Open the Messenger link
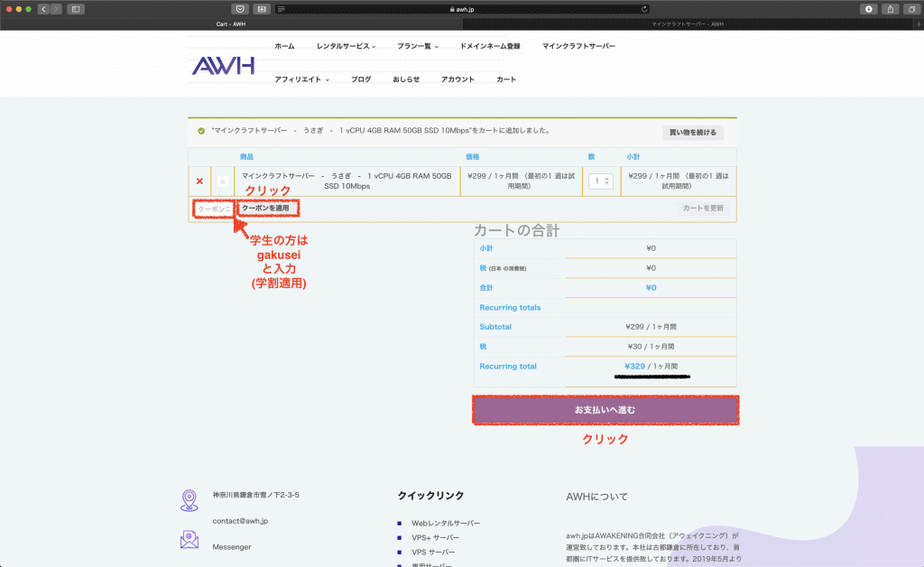 tap(232, 547)
